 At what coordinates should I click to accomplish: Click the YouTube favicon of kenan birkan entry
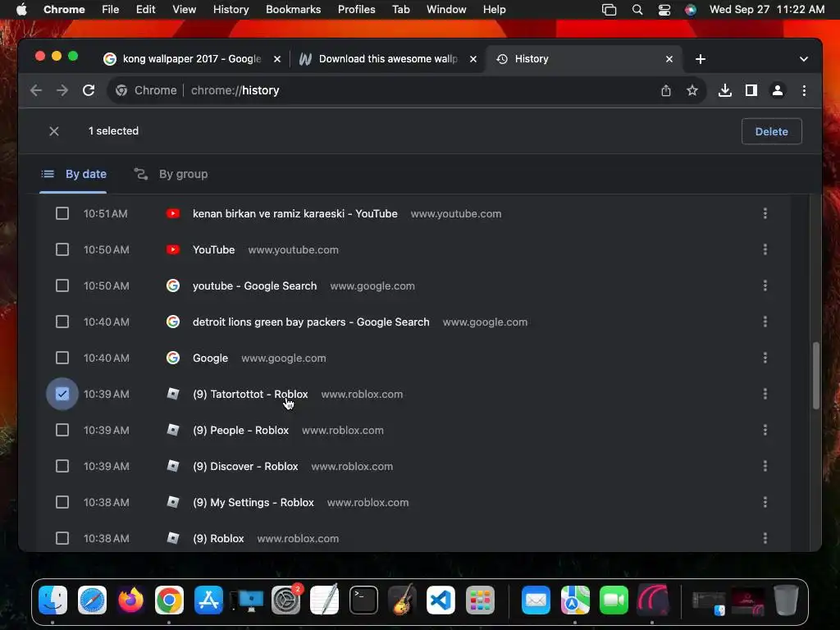point(172,214)
